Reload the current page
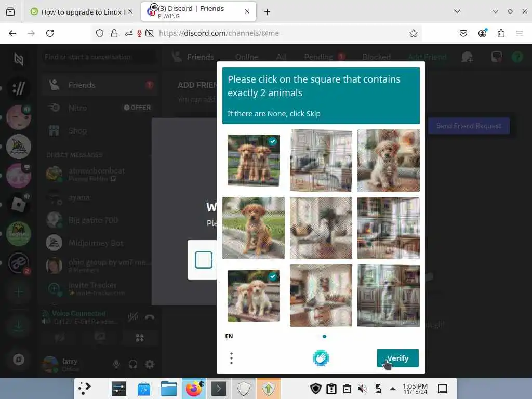 [50, 33]
